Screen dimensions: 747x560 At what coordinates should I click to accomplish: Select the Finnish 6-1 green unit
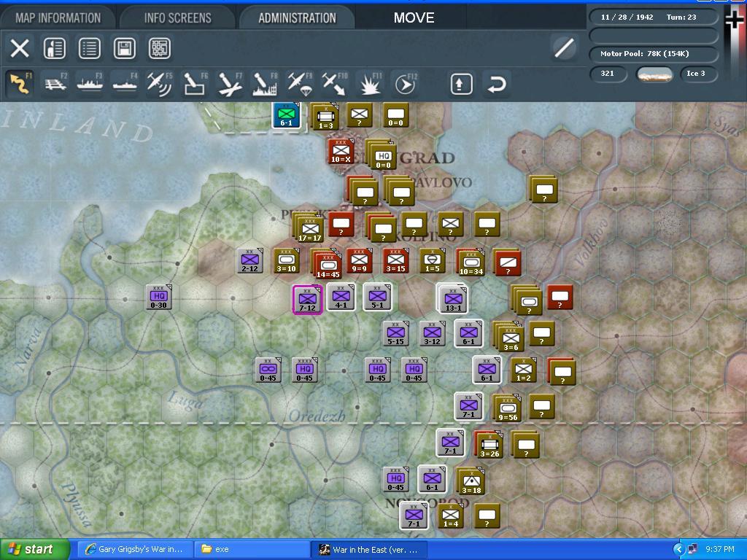coord(286,114)
